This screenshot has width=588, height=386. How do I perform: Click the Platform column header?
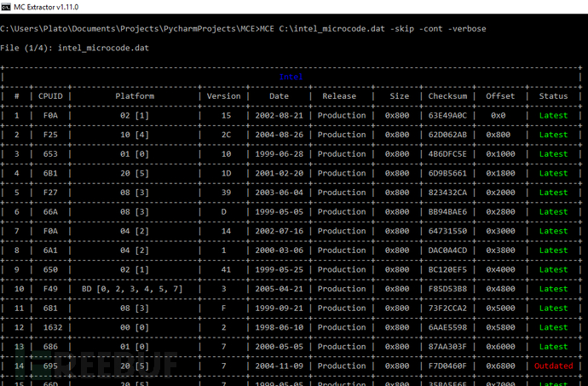click(x=135, y=96)
